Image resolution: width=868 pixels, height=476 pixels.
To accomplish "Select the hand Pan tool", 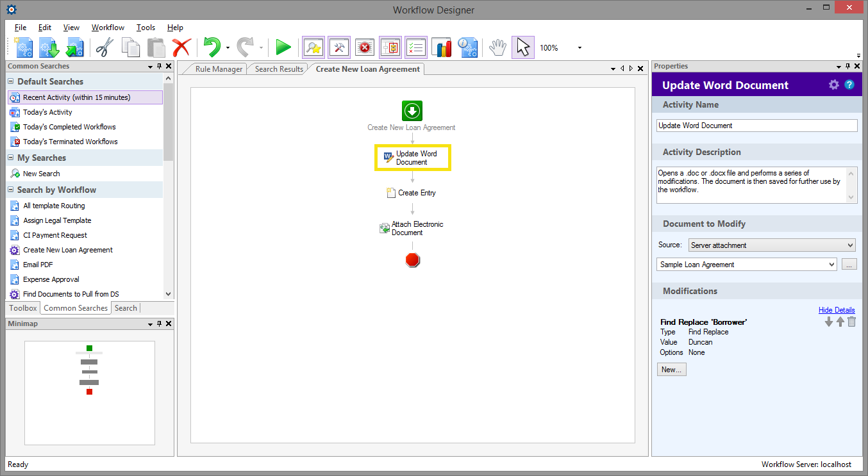I will 497,47.
